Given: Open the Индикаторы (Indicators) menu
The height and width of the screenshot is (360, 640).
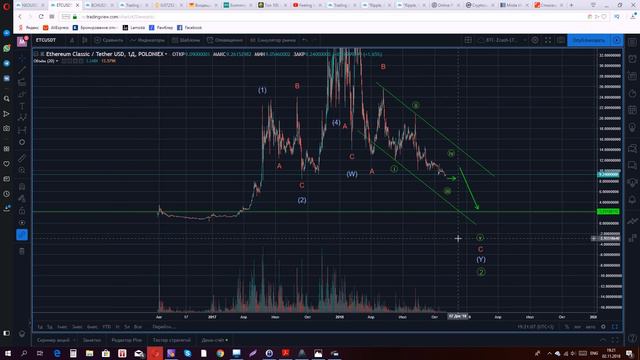Looking at the screenshot, I should (x=147, y=40).
